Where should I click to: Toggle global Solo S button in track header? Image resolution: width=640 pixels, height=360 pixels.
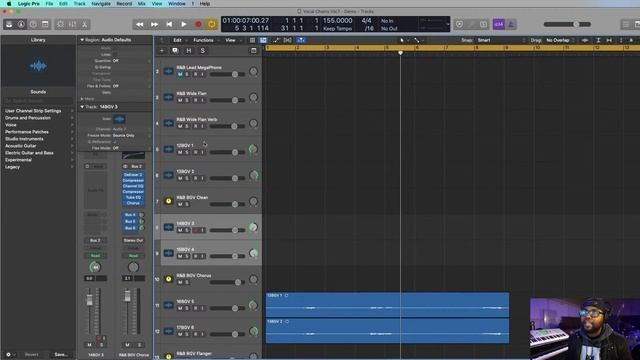[x=202, y=51]
